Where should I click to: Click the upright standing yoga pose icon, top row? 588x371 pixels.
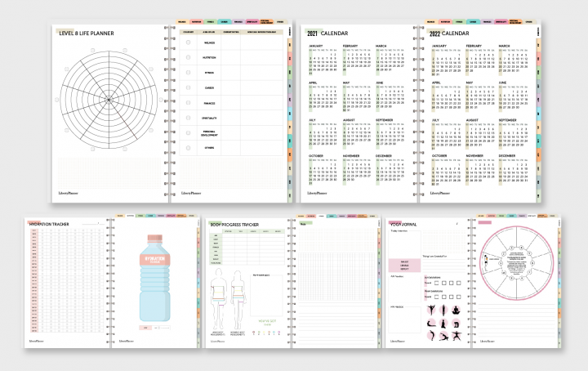tap(443, 311)
